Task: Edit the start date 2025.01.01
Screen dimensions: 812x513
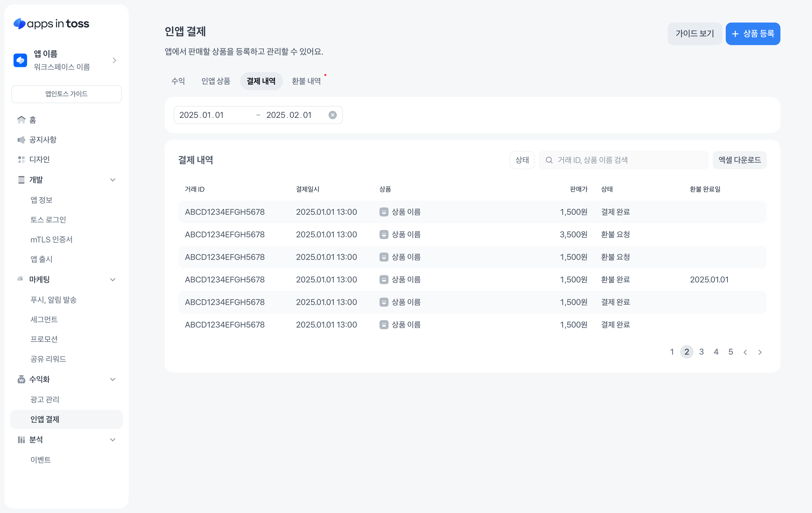Action: click(x=201, y=115)
